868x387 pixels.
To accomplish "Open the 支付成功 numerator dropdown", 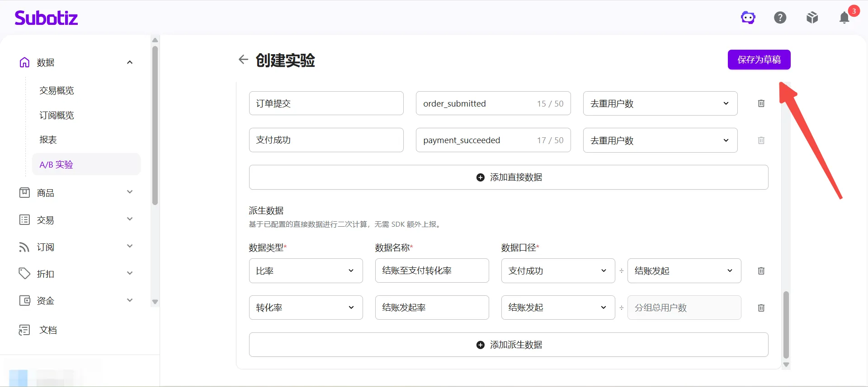I will pos(558,271).
